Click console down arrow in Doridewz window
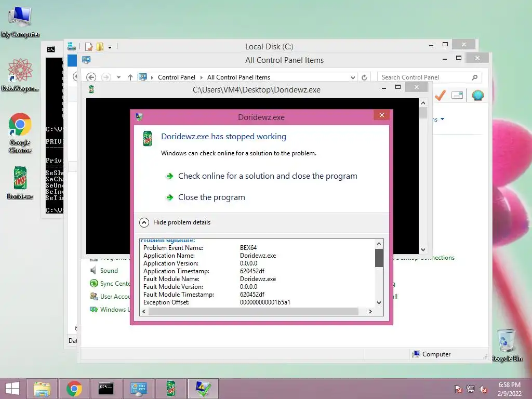This screenshot has height=399, width=532. tap(423, 250)
